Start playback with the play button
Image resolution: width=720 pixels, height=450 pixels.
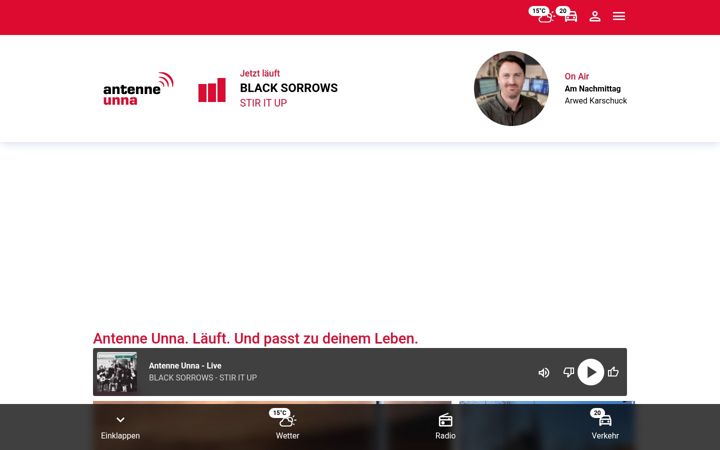(x=591, y=372)
